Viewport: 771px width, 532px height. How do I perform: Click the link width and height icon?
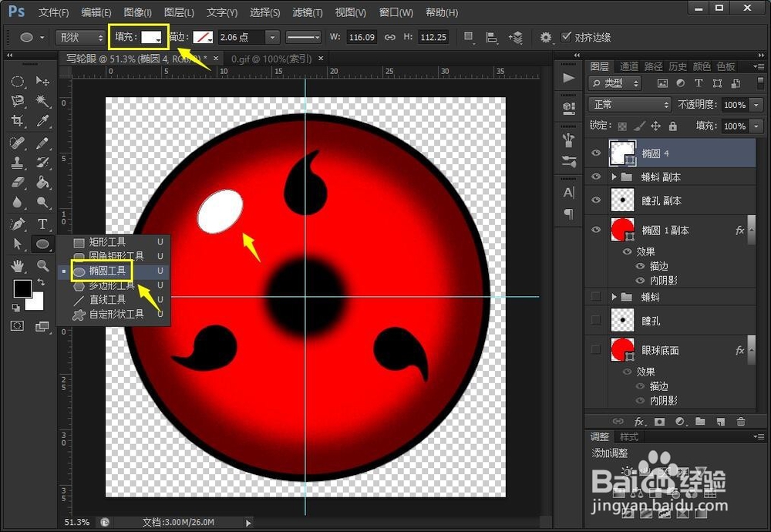(390, 37)
